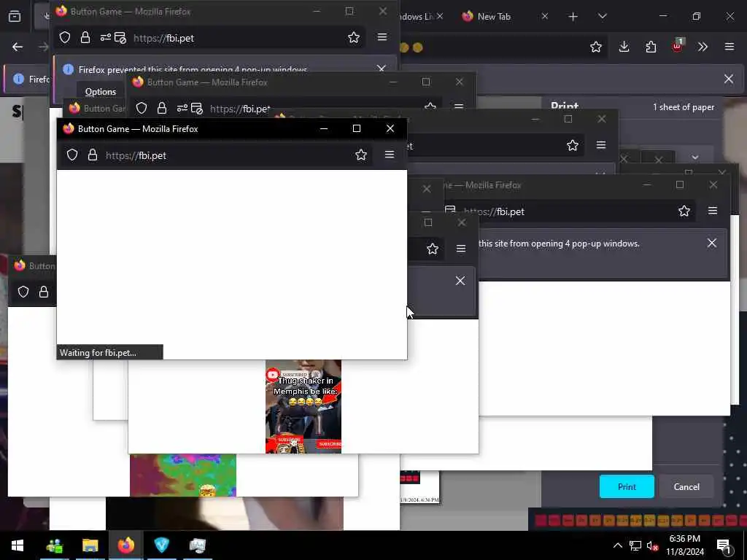This screenshot has height=560, width=747.
Task: Open network status in the system tray
Action: click(635, 545)
